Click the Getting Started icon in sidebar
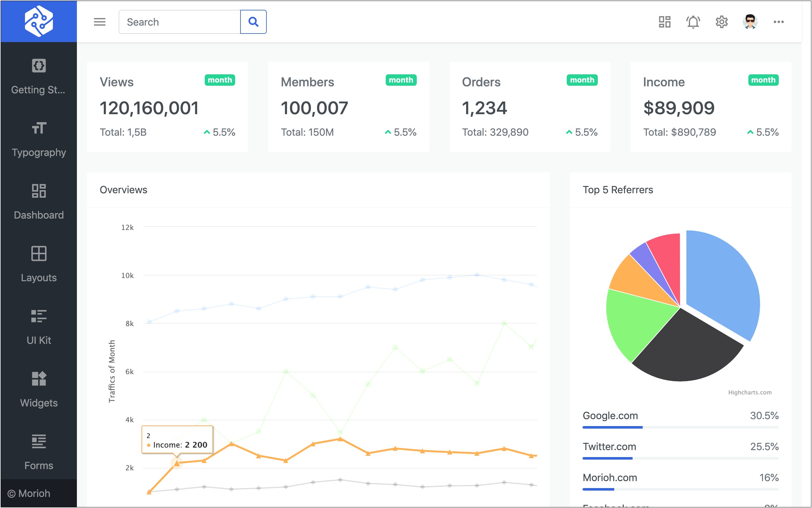This screenshot has height=508, width=812. pos(39,65)
